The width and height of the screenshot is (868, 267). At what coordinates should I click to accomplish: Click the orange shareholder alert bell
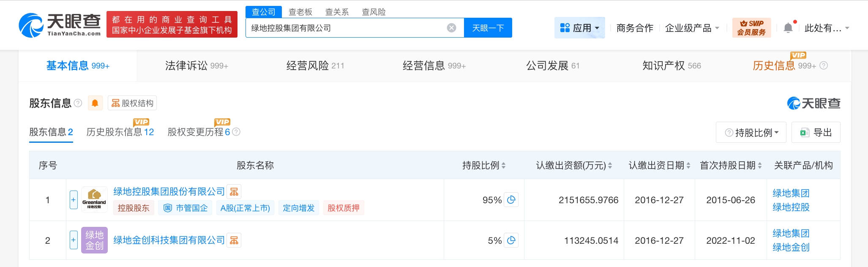pos(95,103)
